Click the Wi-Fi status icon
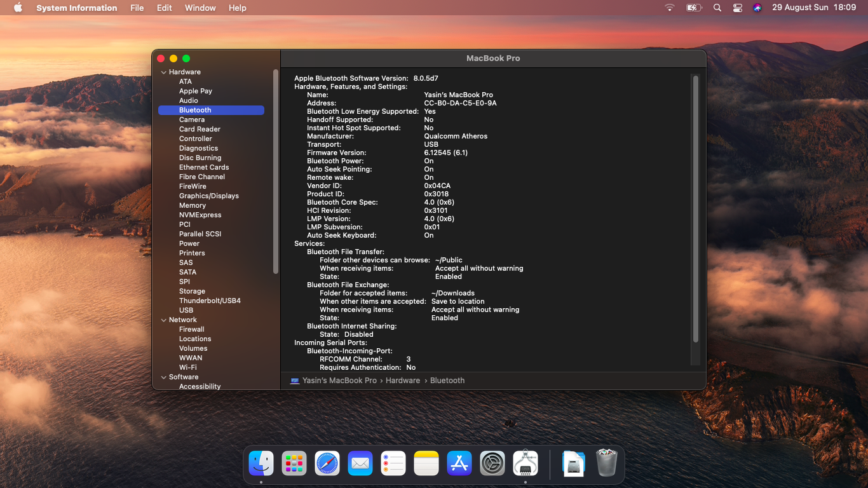 click(x=670, y=8)
